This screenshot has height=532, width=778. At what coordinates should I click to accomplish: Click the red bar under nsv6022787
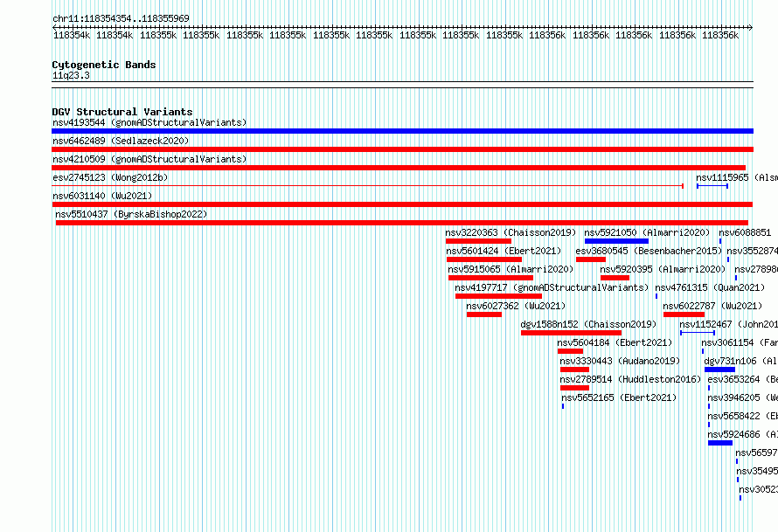pos(684,314)
